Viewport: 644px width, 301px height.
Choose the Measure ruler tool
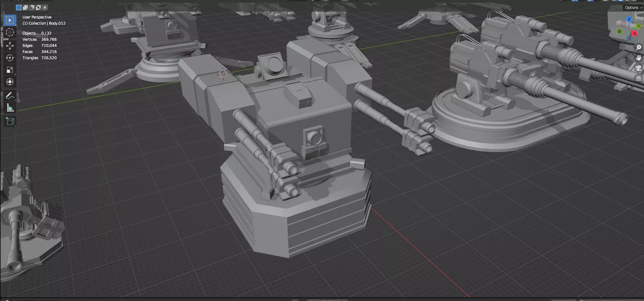pos(10,108)
